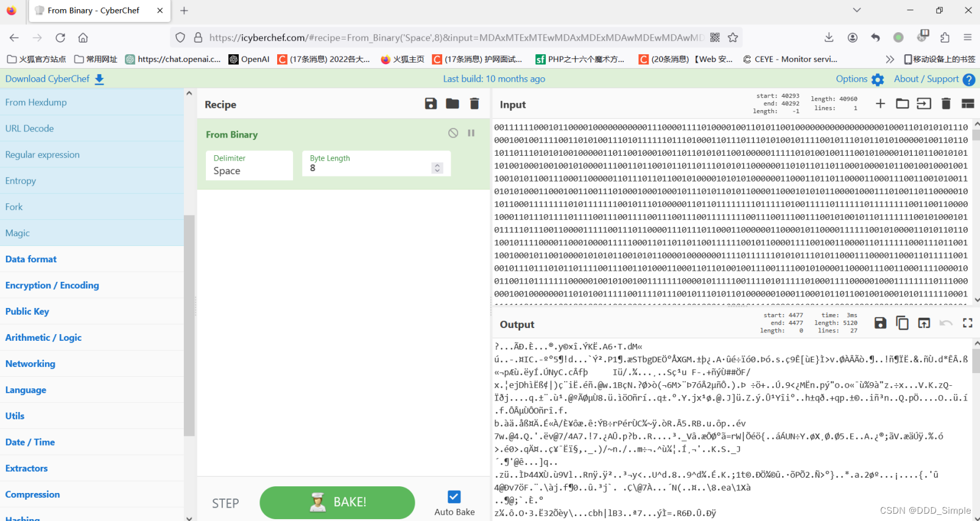The width and height of the screenshot is (980, 521).
Task: Open extensions puzzle icon
Action: (x=945, y=38)
